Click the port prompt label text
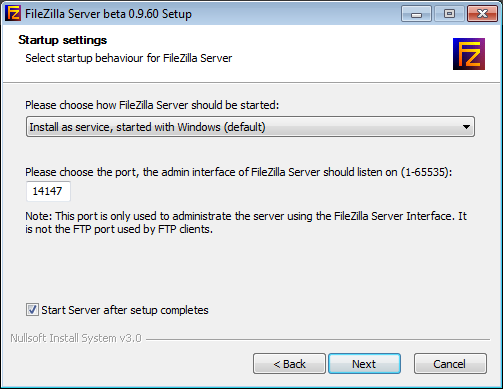Viewport: 503px width, 389px height. coord(239,172)
